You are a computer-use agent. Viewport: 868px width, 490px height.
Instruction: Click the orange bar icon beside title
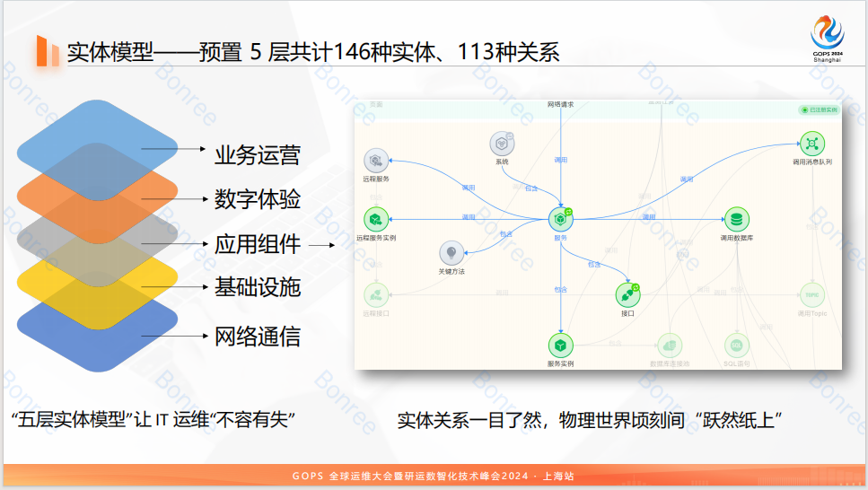click(48, 51)
